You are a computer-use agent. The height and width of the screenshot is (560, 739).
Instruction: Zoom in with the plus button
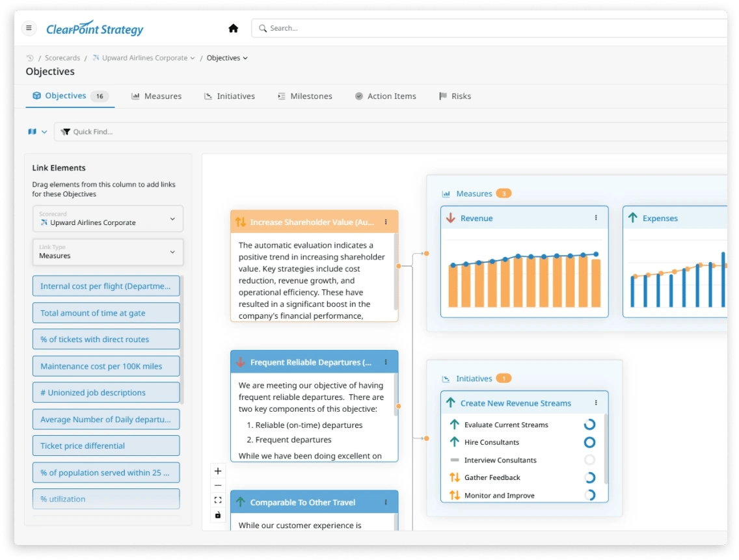218,471
